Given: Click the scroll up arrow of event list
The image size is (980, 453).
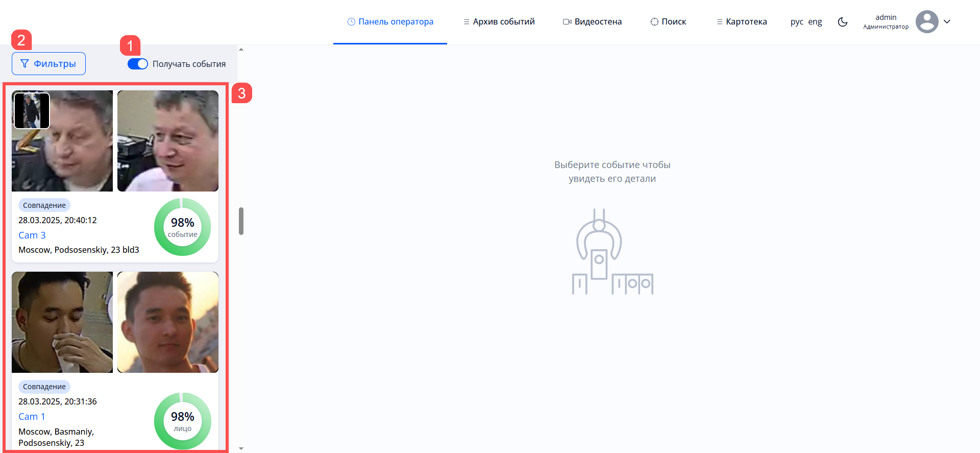Looking at the screenshot, I should coord(241,50).
